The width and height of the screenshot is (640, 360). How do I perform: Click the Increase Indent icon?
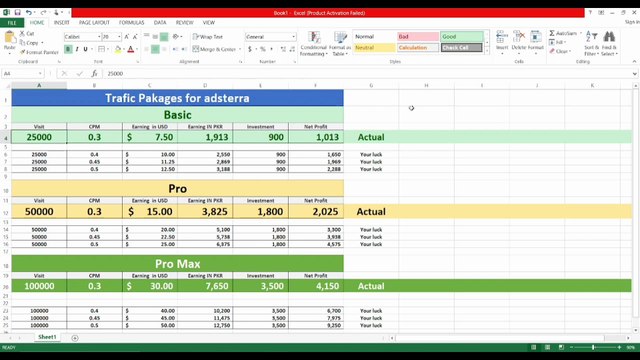point(184,49)
